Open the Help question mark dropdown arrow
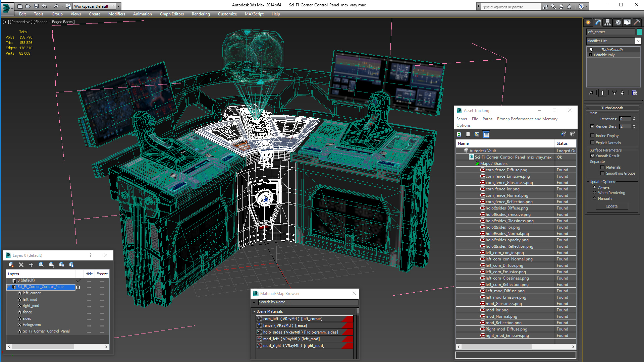 click(587, 6)
